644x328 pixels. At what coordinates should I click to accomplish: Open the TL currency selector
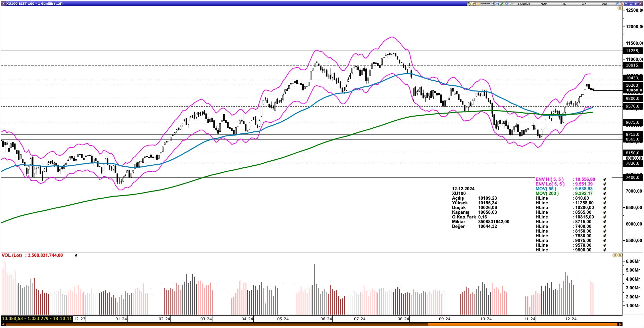tap(564, 4)
